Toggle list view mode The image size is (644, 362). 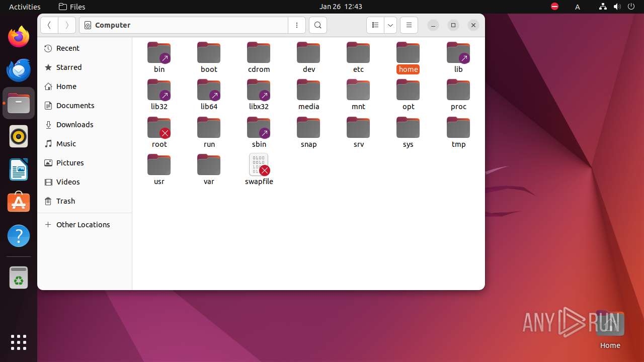point(375,25)
